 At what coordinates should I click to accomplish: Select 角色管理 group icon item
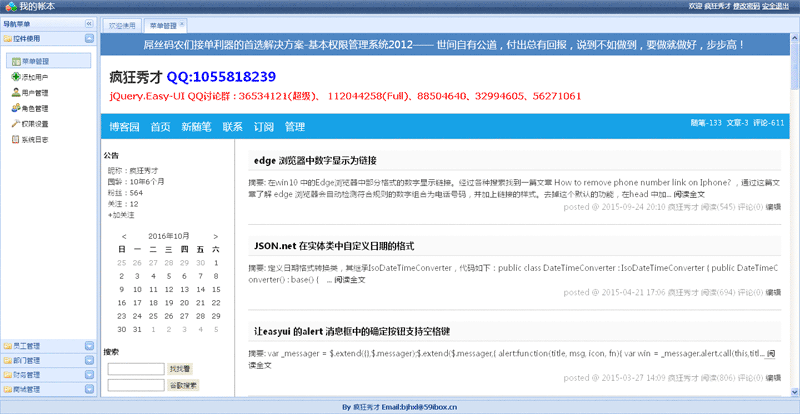15,108
